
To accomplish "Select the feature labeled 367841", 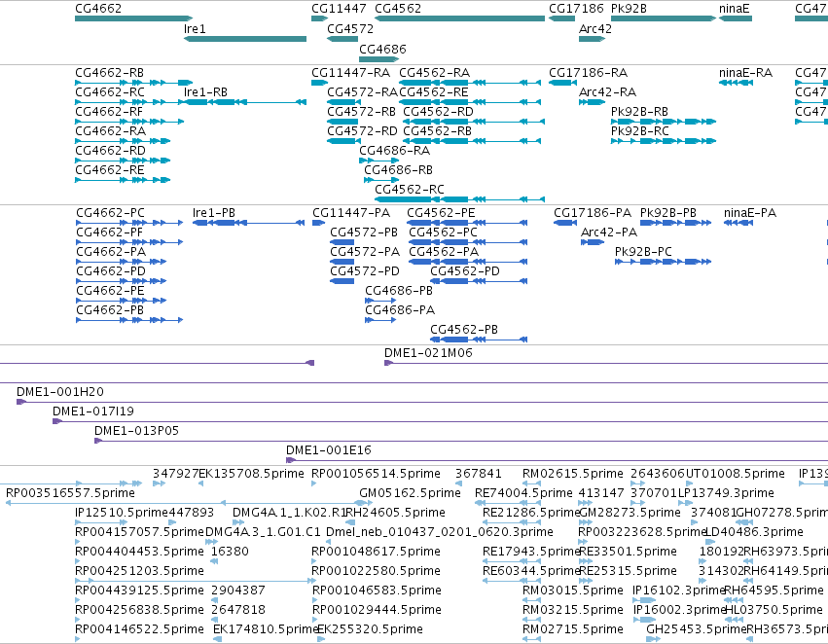I will (479, 474).
